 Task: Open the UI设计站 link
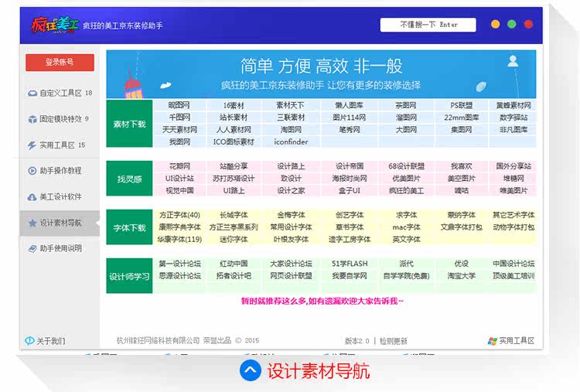[179, 179]
